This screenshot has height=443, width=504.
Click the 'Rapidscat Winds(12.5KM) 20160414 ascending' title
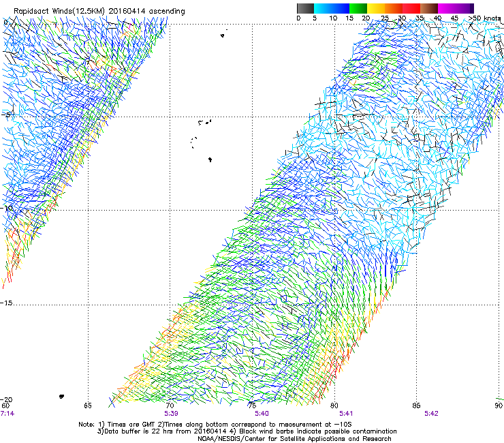pos(99,11)
